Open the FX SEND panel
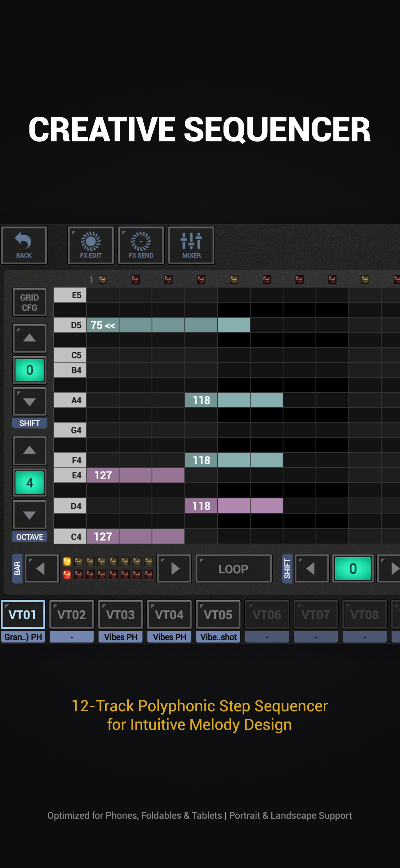400x868 pixels. click(x=141, y=245)
